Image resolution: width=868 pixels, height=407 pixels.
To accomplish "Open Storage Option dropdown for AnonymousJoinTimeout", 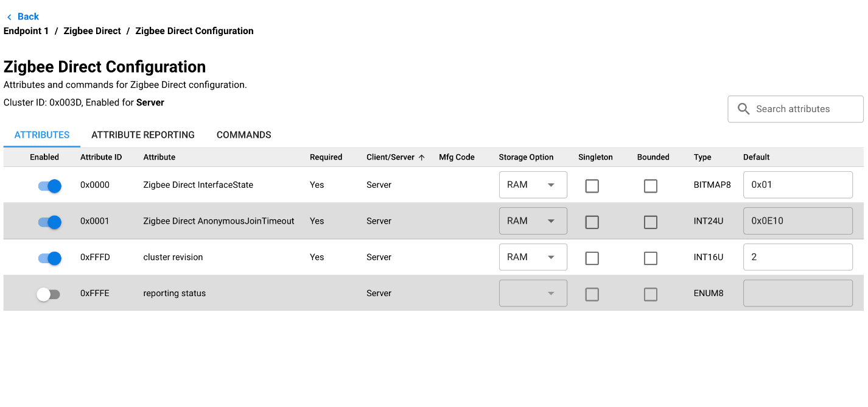I will click(533, 221).
